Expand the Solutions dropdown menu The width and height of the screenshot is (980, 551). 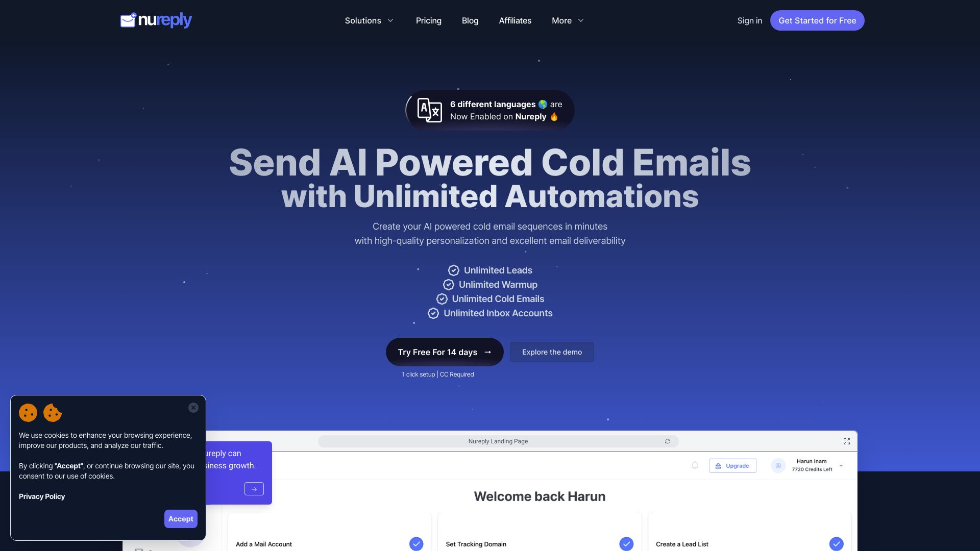(367, 20)
